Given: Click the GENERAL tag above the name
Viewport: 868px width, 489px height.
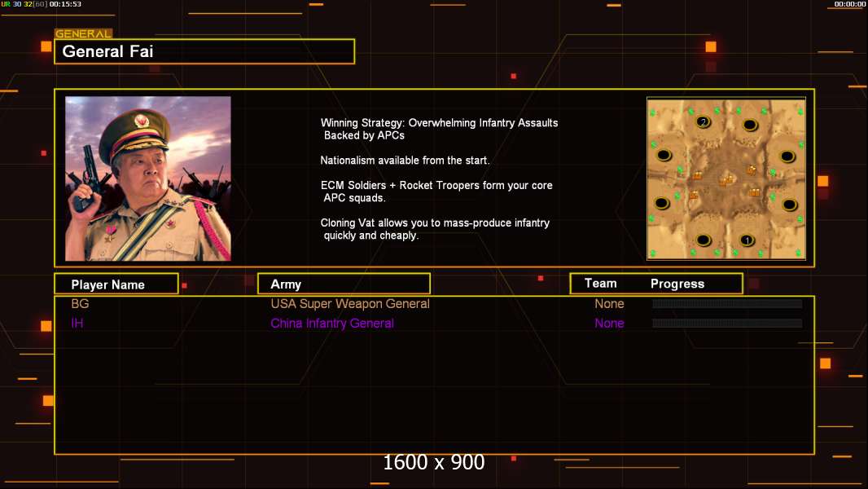Looking at the screenshot, I should (x=83, y=33).
